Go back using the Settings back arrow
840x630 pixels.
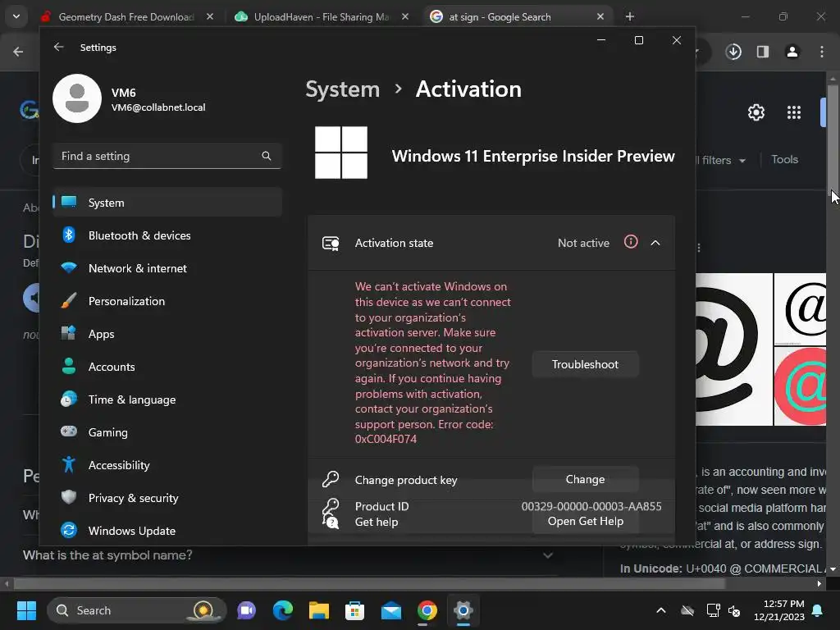pos(59,47)
